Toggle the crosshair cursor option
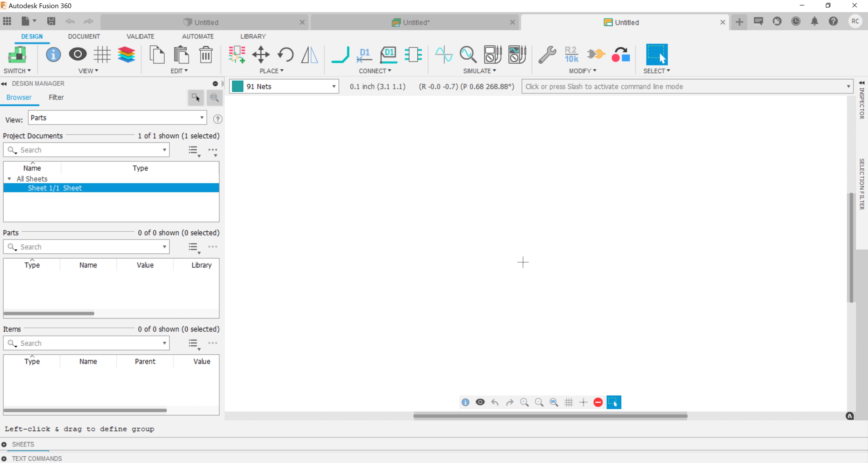Viewport: 868px width, 463px height. [x=584, y=402]
